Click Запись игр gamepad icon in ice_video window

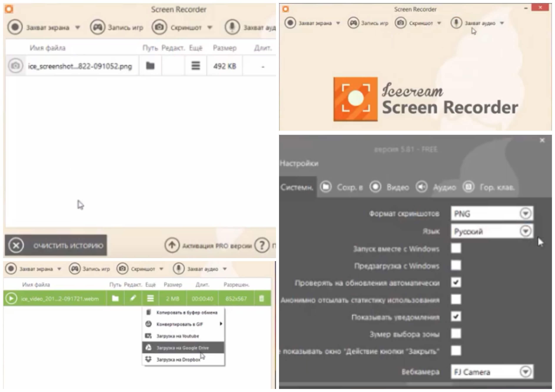coord(75,269)
